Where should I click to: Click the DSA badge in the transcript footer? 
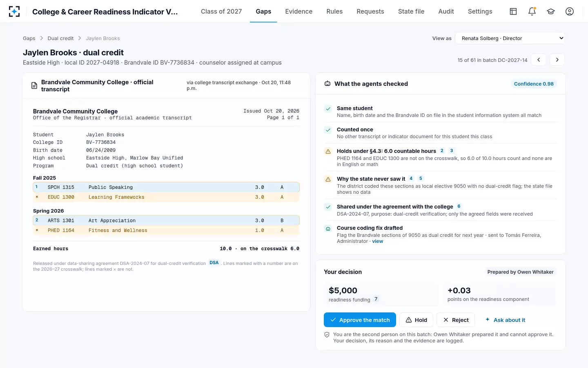coord(214,263)
